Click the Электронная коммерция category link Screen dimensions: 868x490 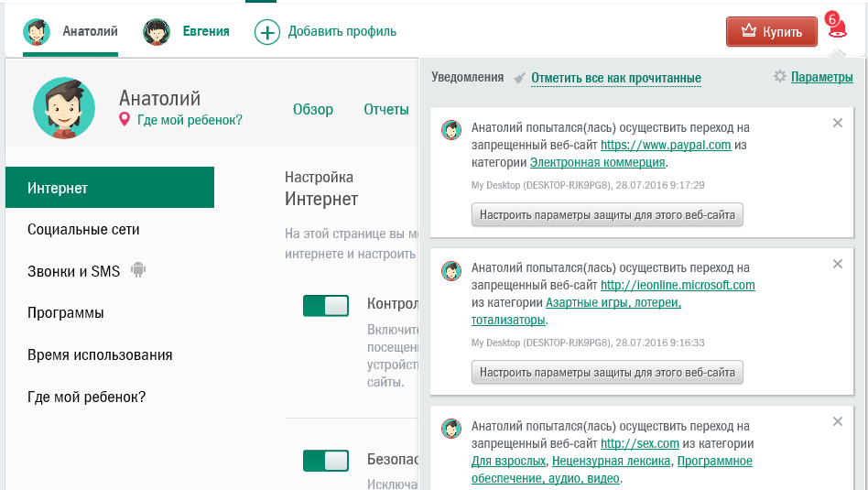coord(597,162)
